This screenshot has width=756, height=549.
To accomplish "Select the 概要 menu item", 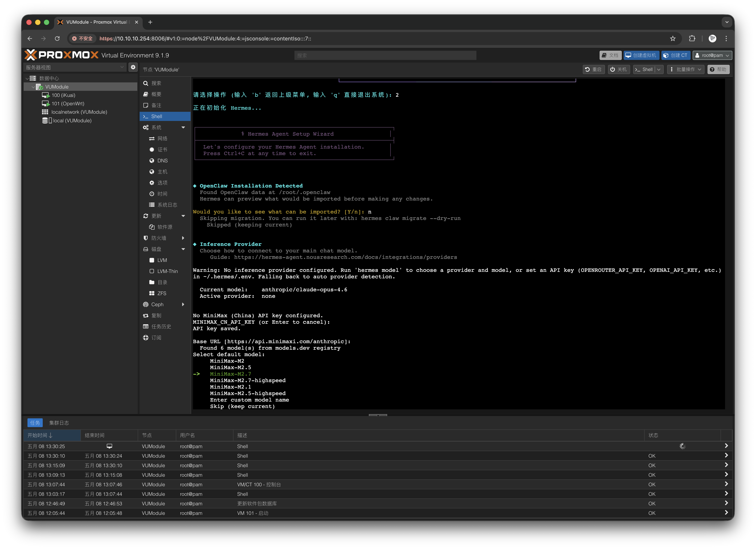I will point(156,94).
